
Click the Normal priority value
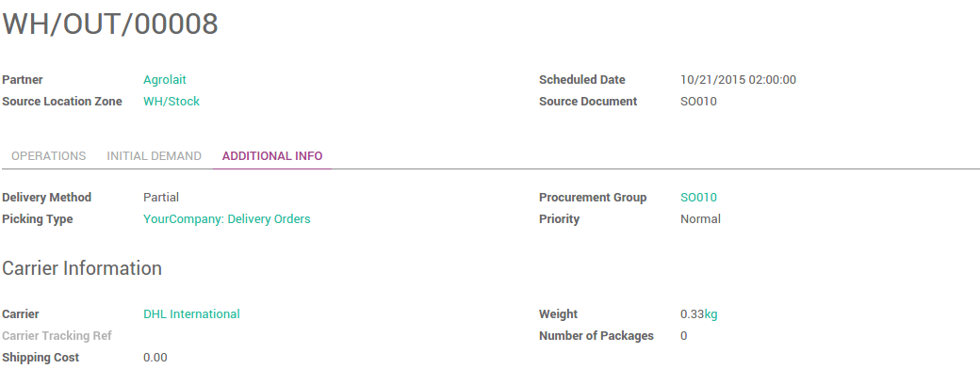[x=700, y=219]
